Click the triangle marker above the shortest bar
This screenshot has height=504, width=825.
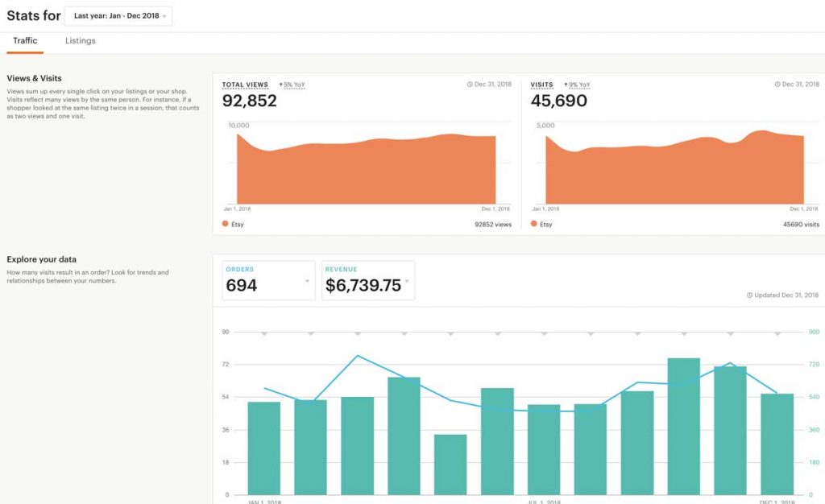click(x=451, y=334)
